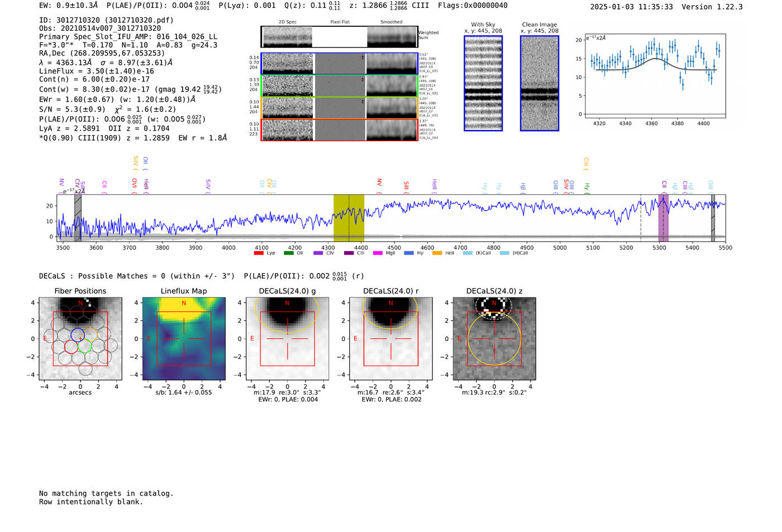Select the red-bordered fiber spectrum row
This screenshot has height=532, width=782.
point(340,130)
